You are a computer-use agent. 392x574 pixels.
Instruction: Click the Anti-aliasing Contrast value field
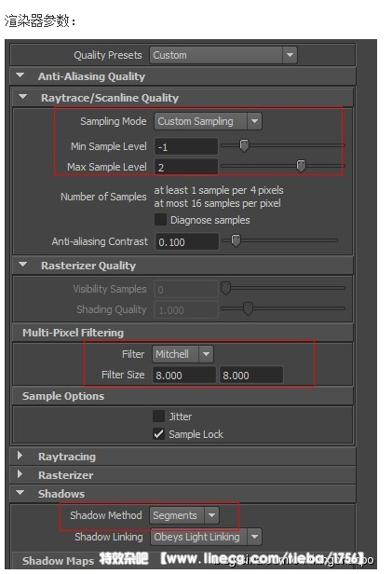click(x=186, y=242)
